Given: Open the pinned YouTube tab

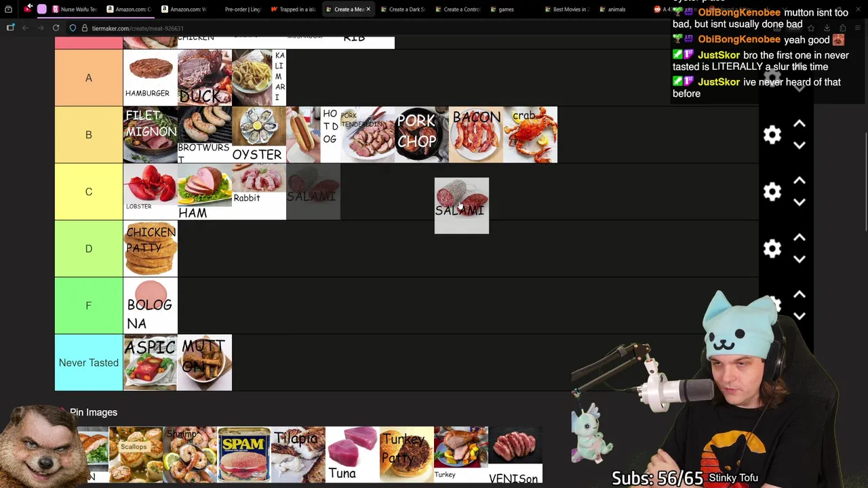Looking at the screenshot, I should pos(27,9).
